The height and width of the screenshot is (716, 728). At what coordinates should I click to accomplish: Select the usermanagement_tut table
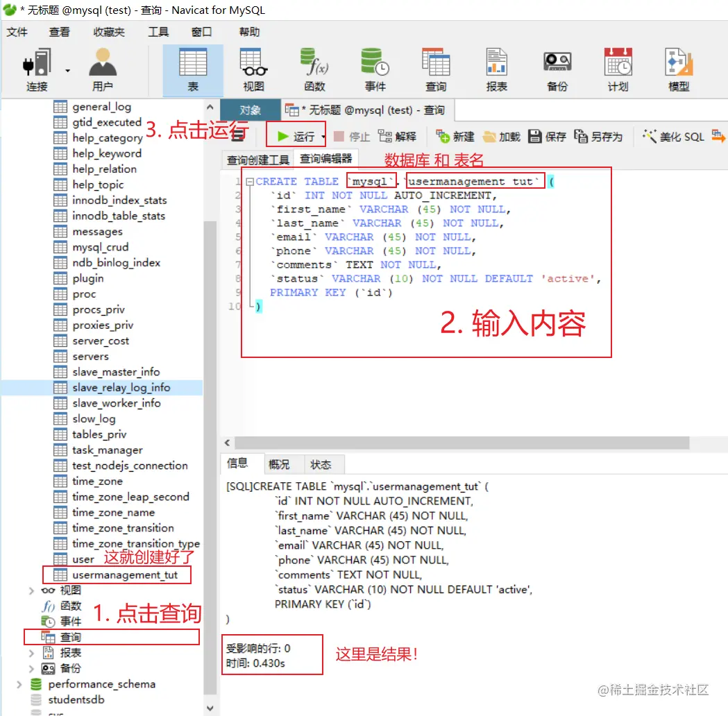click(x=116, y=575)
